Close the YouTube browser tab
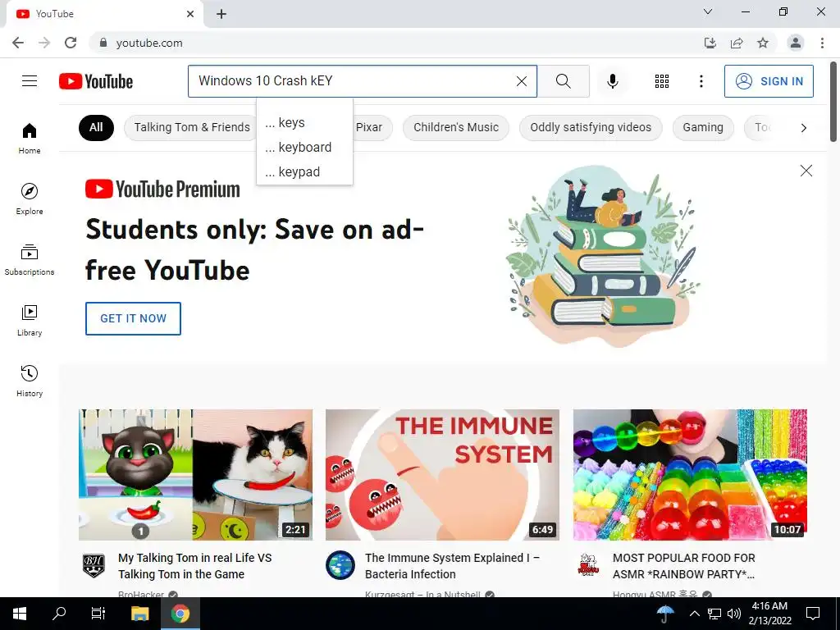The height and width of the screenshot is (630, 840). pyautogui.click(x=190, y=14)
